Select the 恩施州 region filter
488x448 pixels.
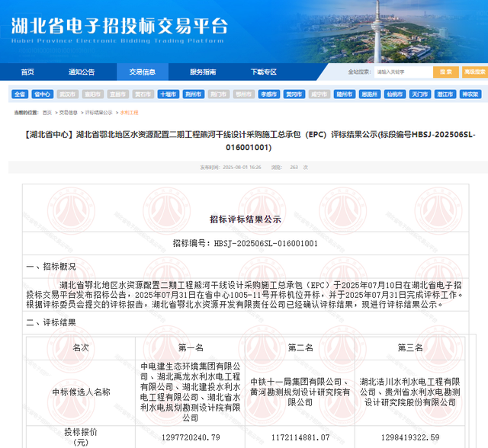tap(370, 94)
